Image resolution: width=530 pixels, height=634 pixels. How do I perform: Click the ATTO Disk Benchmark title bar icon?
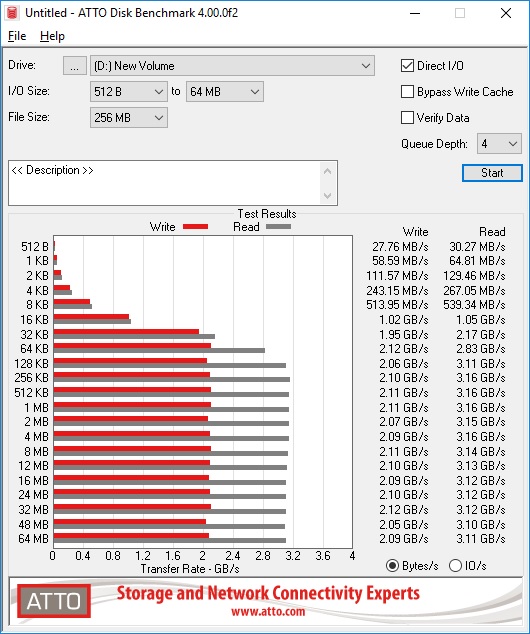point(12,13)
